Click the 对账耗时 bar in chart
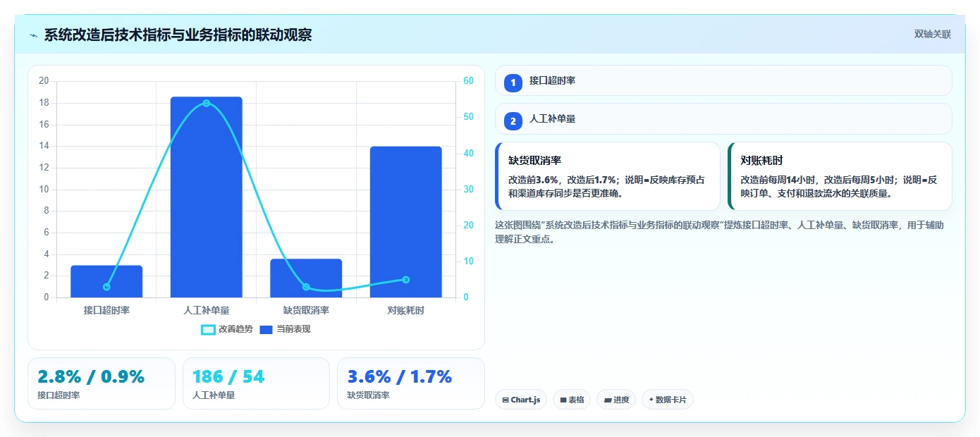This screenshot has height=437, width=980. [405, 222]
